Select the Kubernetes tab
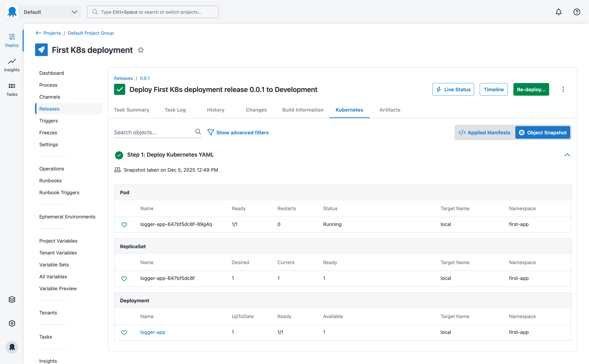Viewport: 589px width, 364px height. coord(349,110)
